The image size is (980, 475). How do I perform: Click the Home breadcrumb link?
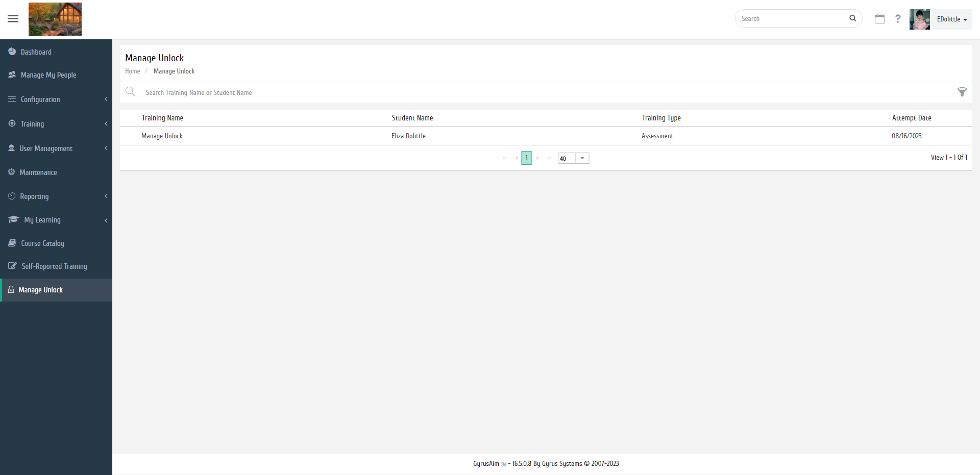(132, 71)
